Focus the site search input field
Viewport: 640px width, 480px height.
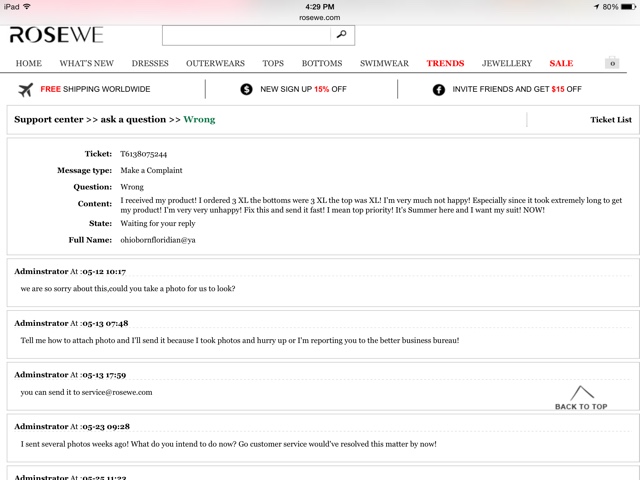(x=246, y=35)
